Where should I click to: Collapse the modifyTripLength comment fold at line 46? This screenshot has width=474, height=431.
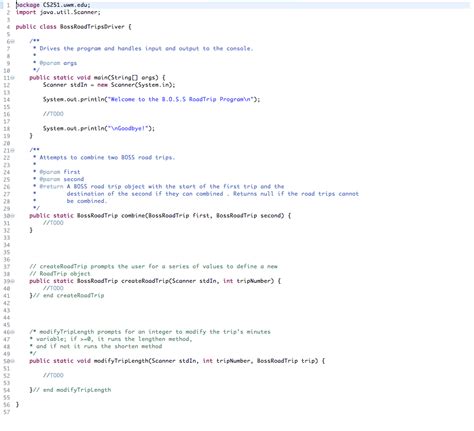pos(13,332)
